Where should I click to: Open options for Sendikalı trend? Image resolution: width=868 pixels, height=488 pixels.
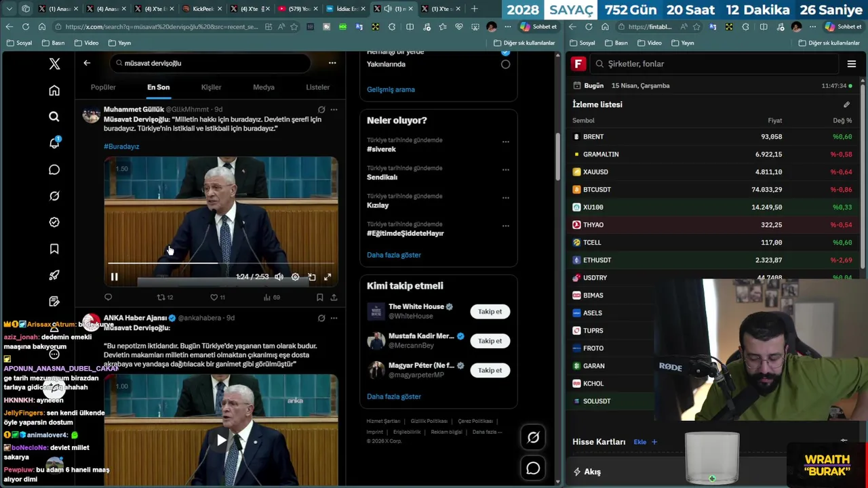pos(505,169)
